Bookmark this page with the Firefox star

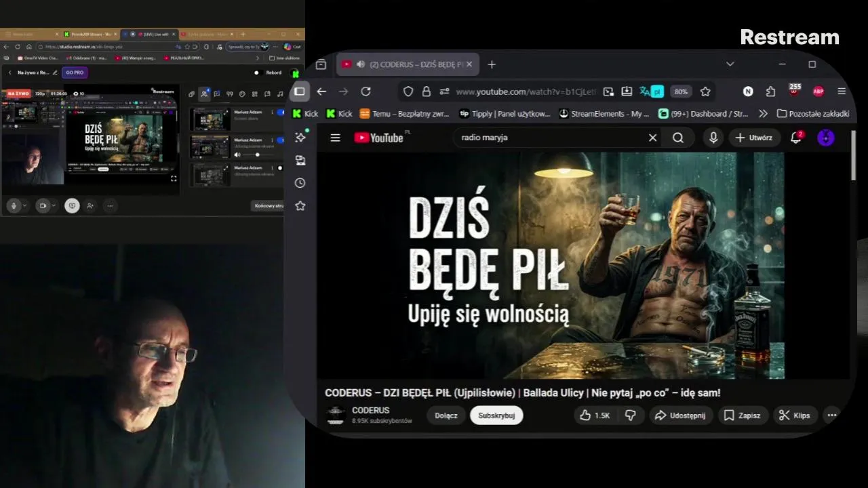click(705, 91)
